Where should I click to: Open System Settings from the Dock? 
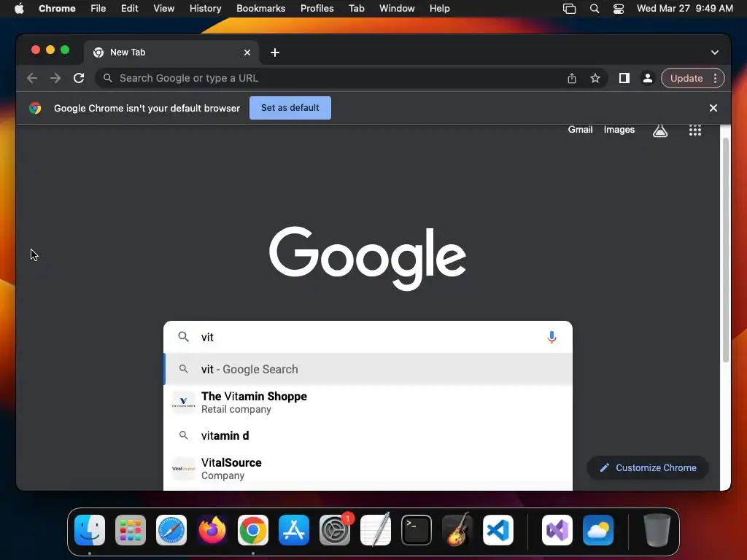pos(335,530)
